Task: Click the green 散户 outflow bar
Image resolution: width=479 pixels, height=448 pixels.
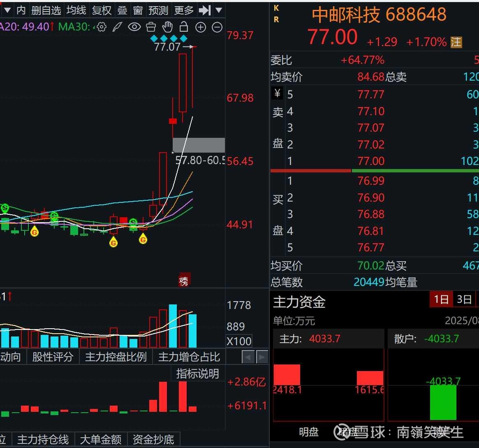Action: 443,402
